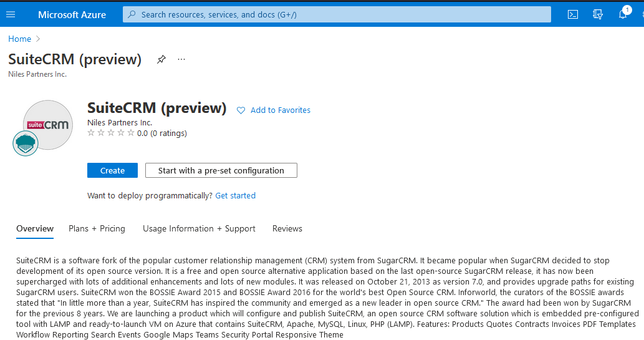Click the first rating star
Screen dimensions: 644x340
pos(91,133)
